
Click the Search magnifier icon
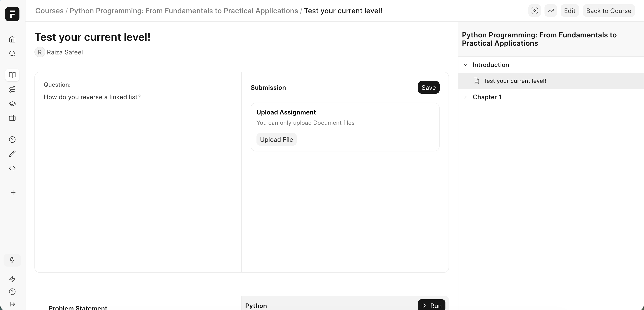click(12, 54)
